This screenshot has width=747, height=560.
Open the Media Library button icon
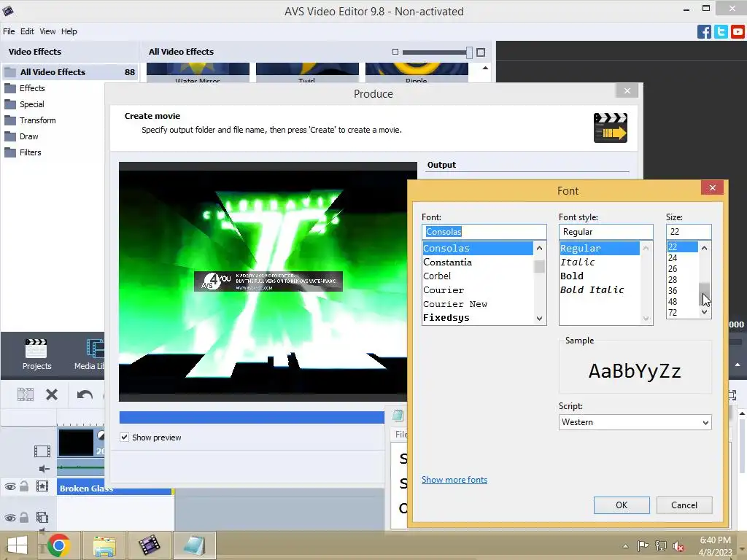[96, 349]
